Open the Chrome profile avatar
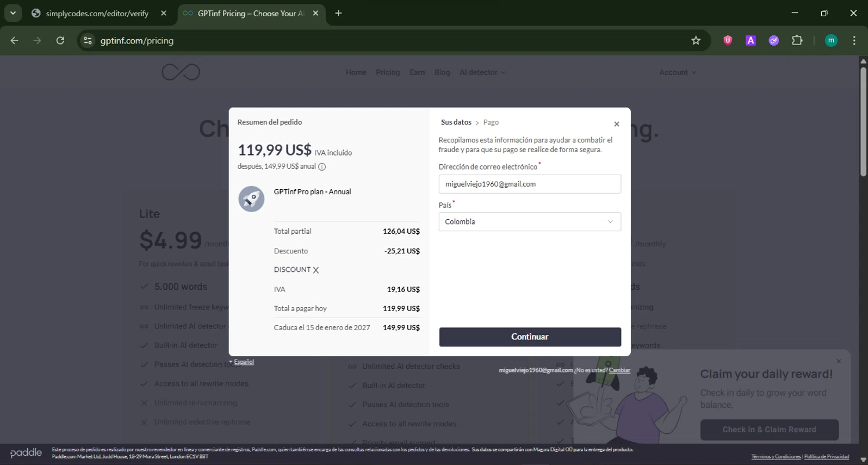 click(831, 40)
